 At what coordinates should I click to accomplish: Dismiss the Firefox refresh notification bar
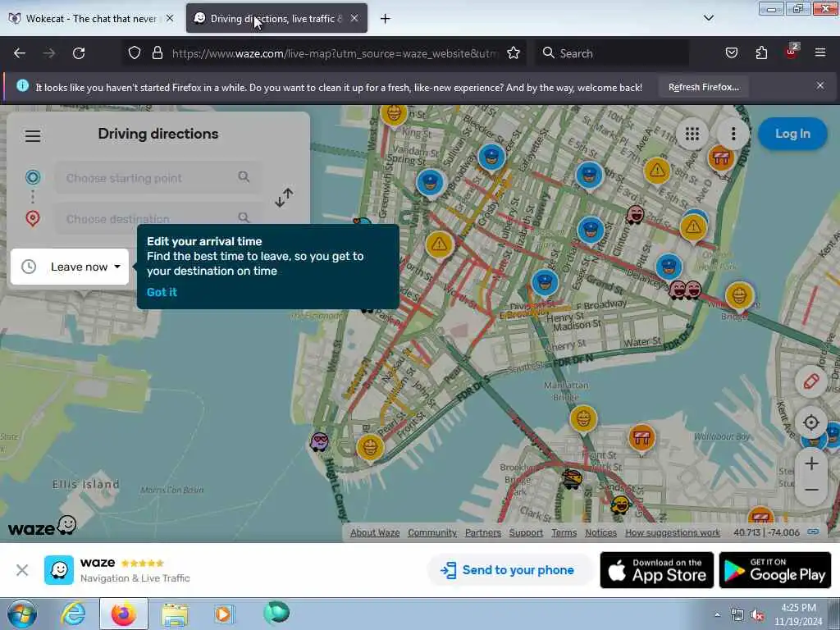tap(819, 85)
